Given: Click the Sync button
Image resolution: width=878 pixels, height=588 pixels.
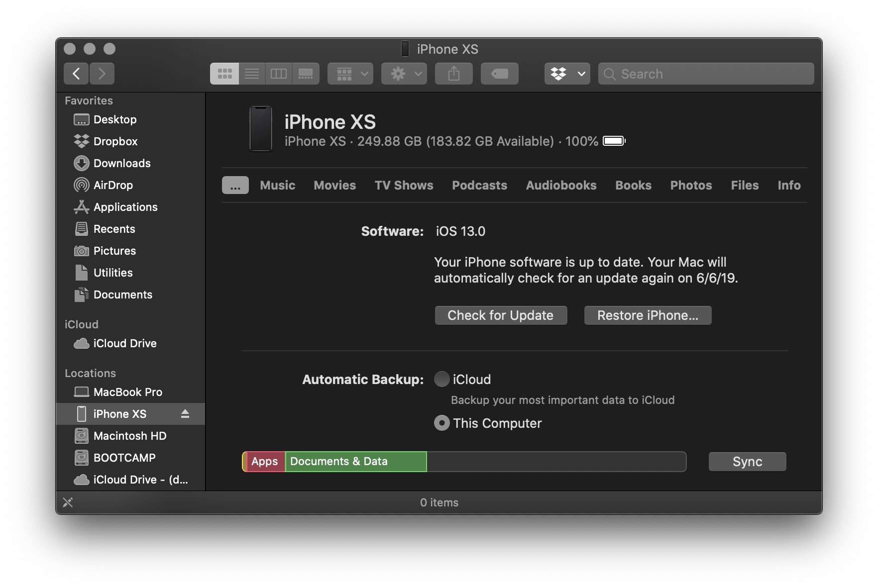Looking at the screenshot, I should tap(748, 462).
